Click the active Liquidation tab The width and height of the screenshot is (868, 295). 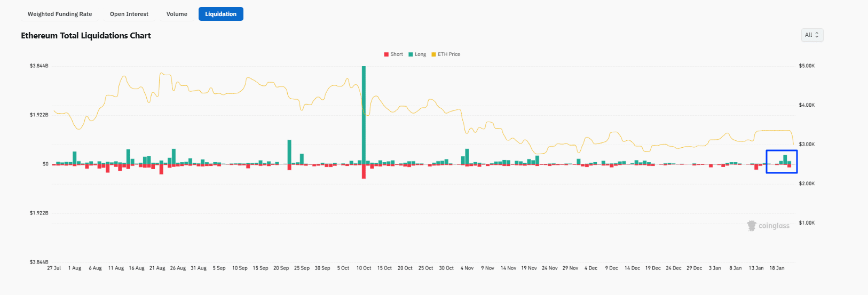(x=220, y=14)
